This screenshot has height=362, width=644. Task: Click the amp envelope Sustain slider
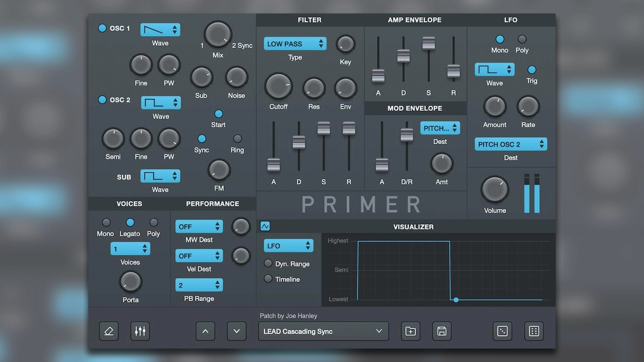coord(429,43)
